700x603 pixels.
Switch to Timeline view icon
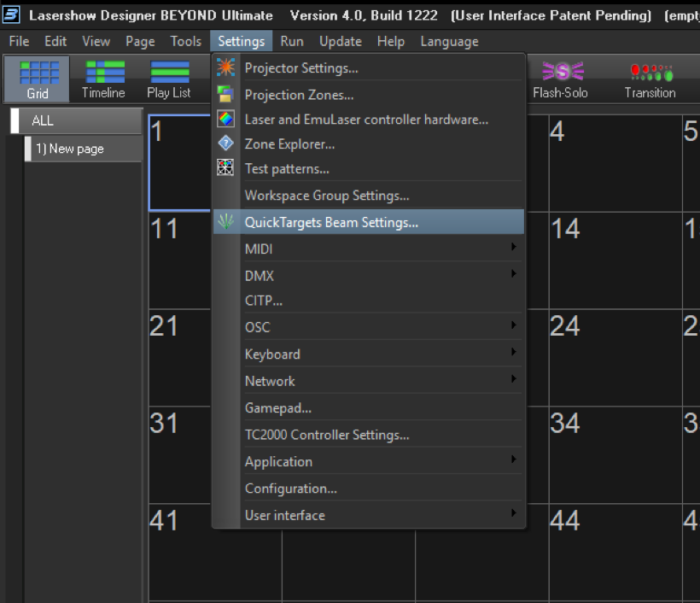pos(103,79)
